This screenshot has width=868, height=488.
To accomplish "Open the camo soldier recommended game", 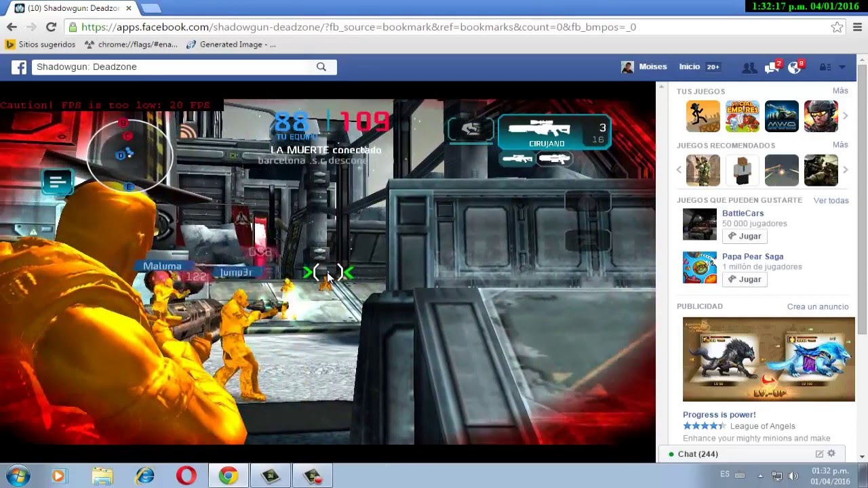I will pos(703,170).
